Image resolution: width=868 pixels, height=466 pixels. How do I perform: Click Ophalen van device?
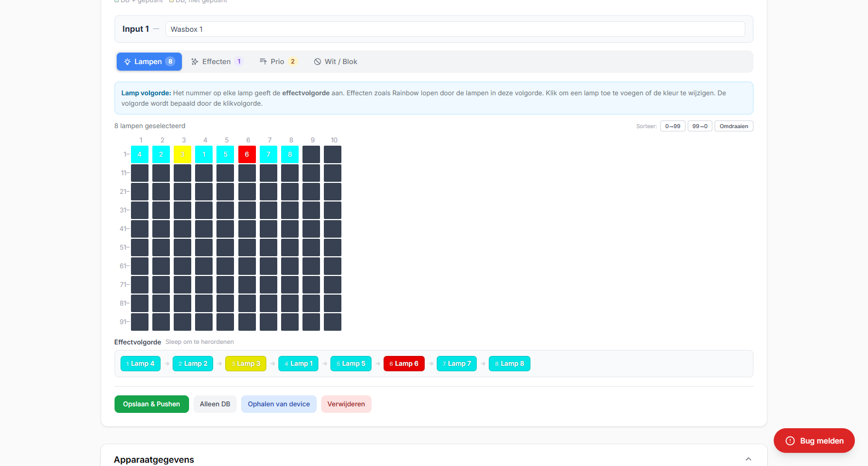pos(278,404)
